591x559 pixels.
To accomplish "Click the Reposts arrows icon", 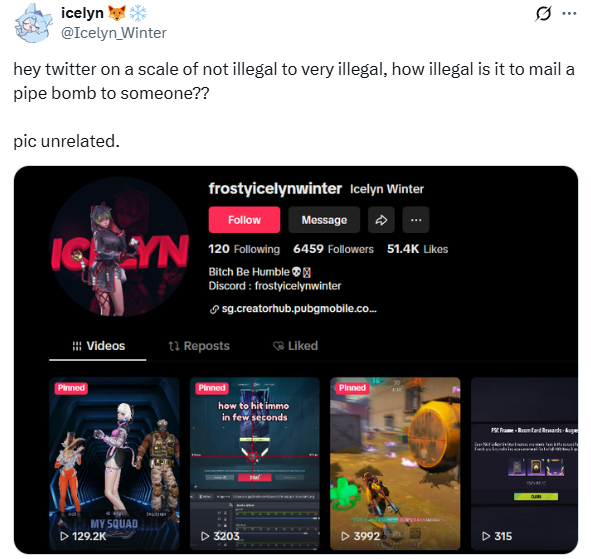I will click(x=174, y=346).
